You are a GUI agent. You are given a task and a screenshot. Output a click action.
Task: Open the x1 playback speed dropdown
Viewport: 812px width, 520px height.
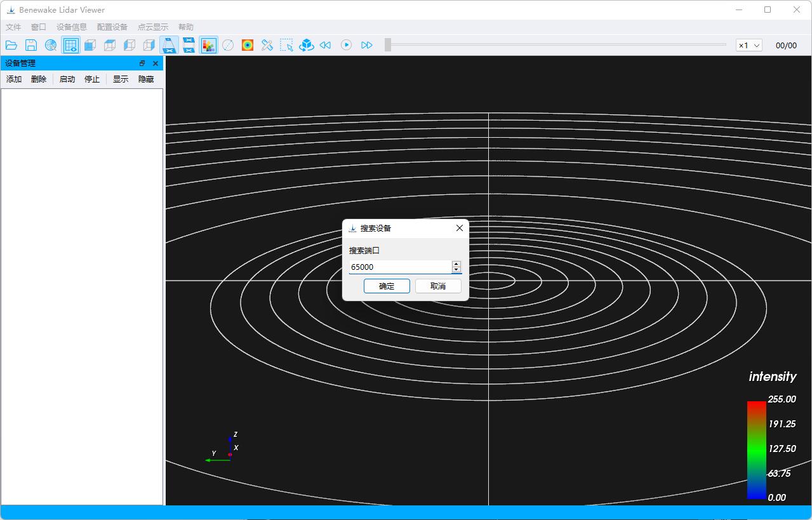tap(749, 46)
